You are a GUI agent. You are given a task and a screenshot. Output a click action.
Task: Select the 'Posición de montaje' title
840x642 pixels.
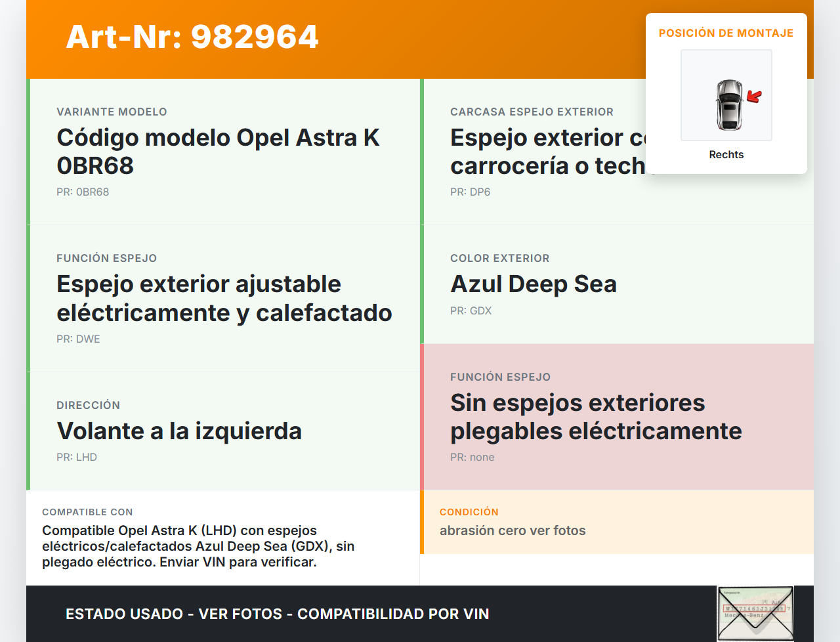tap(726, 33)
